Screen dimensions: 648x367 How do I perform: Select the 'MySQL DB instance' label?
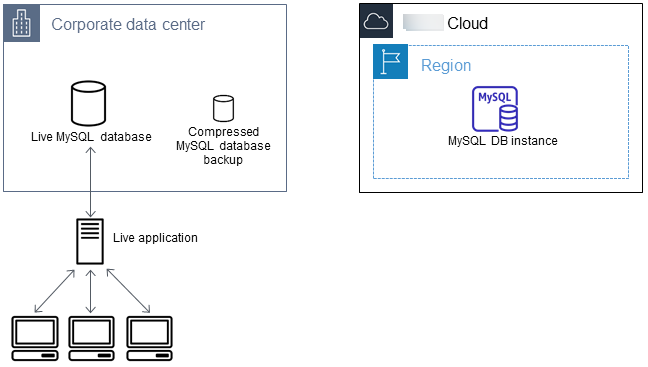(503, 141)
